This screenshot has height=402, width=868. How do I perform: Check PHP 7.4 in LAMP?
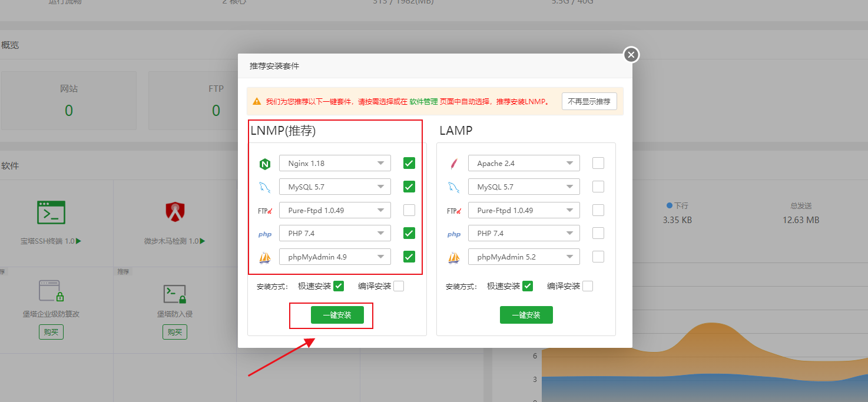pyautogui.click(x=598, y=233)
